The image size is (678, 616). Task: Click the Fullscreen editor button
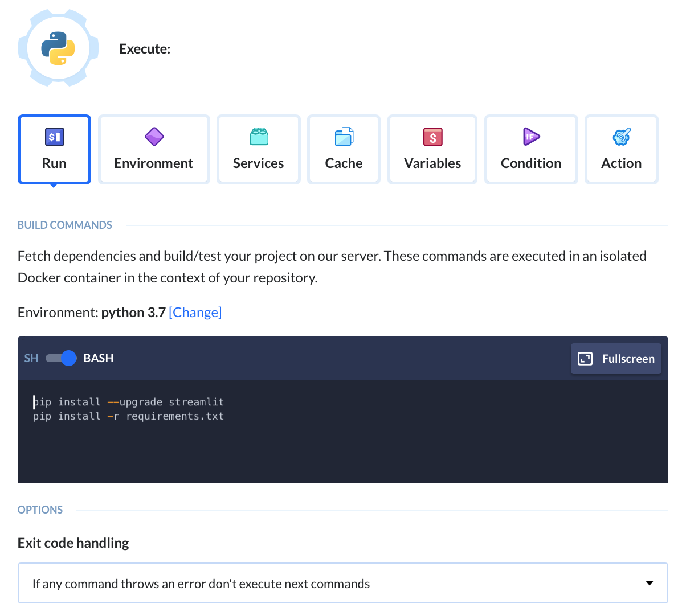616,359
